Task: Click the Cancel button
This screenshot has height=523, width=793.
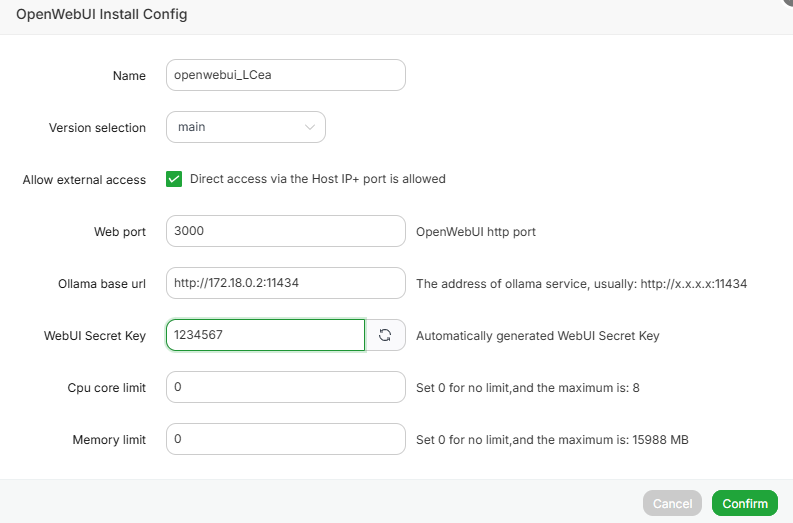Action: tap(672, 503)
